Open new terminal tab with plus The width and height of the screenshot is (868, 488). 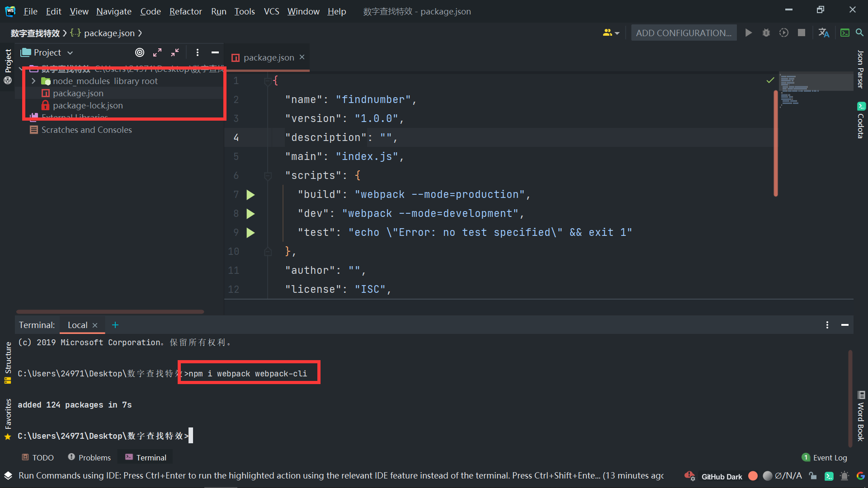click(115, 325)
